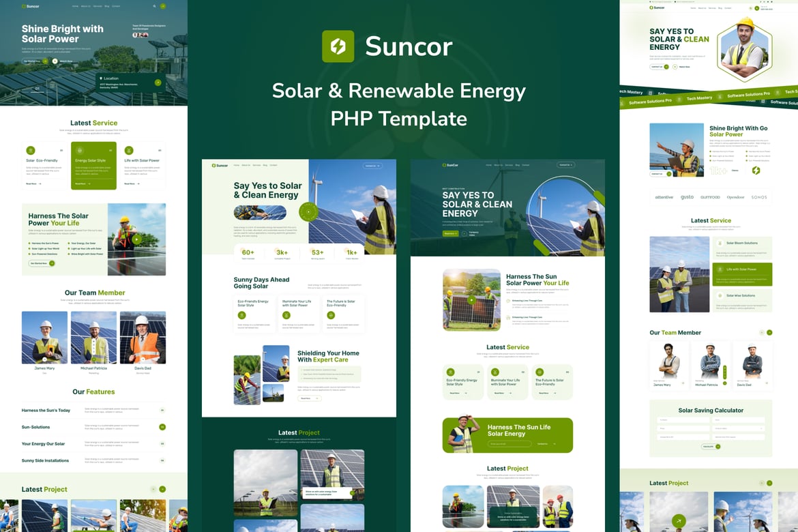Click Watch Now play icon in SOLAR & CLEAN hexagon hero page
This screenshot has width=798, height=532.
[675, 67]
